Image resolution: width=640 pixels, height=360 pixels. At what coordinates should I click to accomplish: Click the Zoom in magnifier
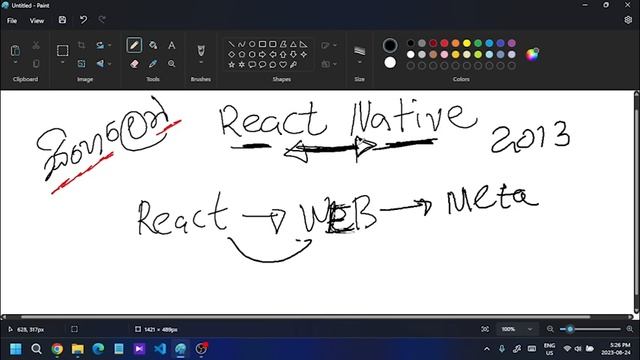tap(630, 329)
